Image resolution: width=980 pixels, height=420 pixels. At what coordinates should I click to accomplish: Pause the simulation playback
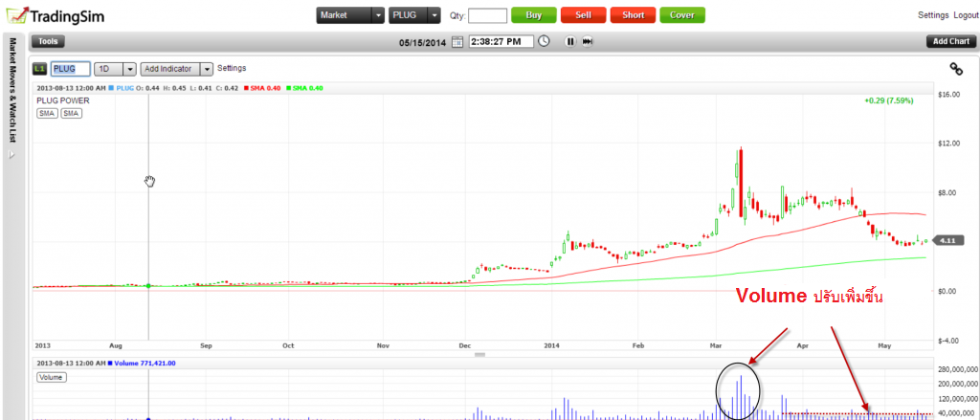pos(570,41)
